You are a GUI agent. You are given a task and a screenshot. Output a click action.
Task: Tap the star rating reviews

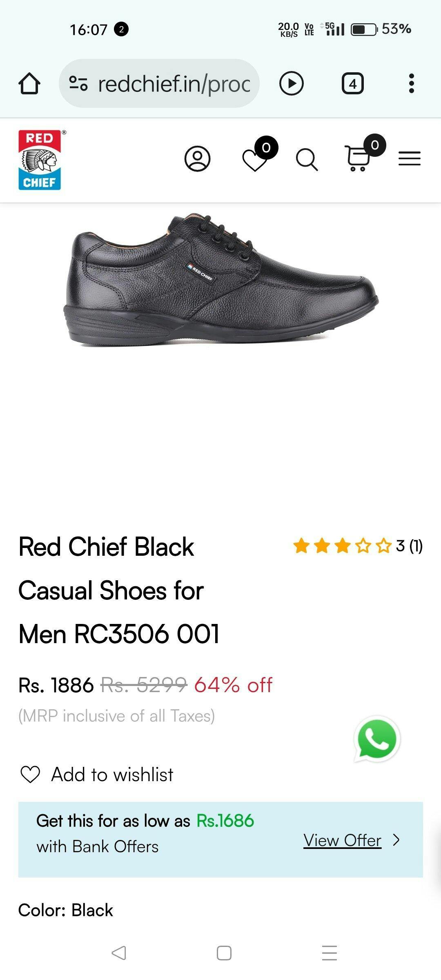coord(358,546)
